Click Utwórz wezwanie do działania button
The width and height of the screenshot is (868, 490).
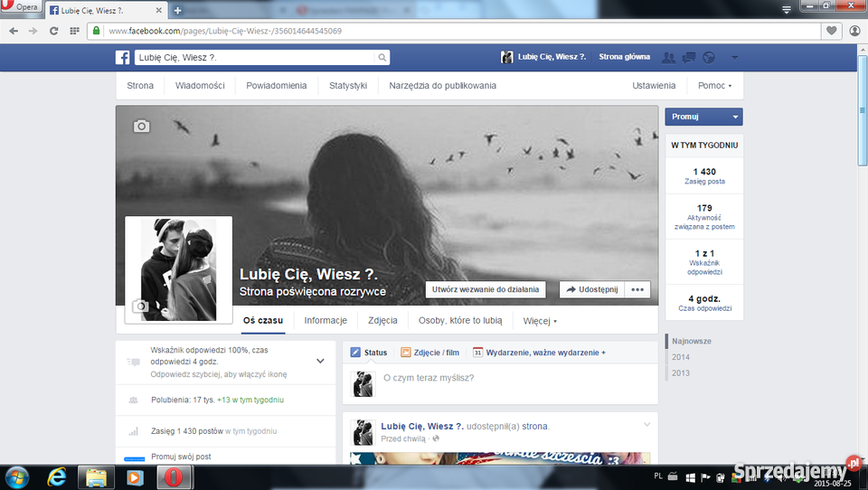pyautogui.click(x=486, y=289)
